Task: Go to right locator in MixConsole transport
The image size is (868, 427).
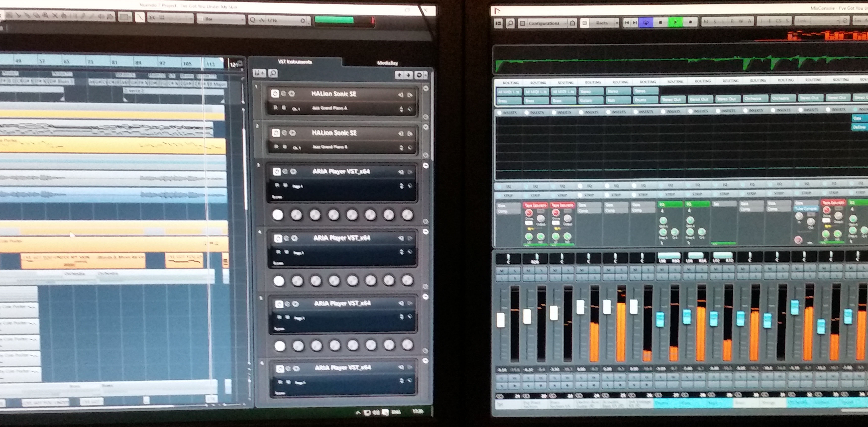Action: [x=635, y=22]
